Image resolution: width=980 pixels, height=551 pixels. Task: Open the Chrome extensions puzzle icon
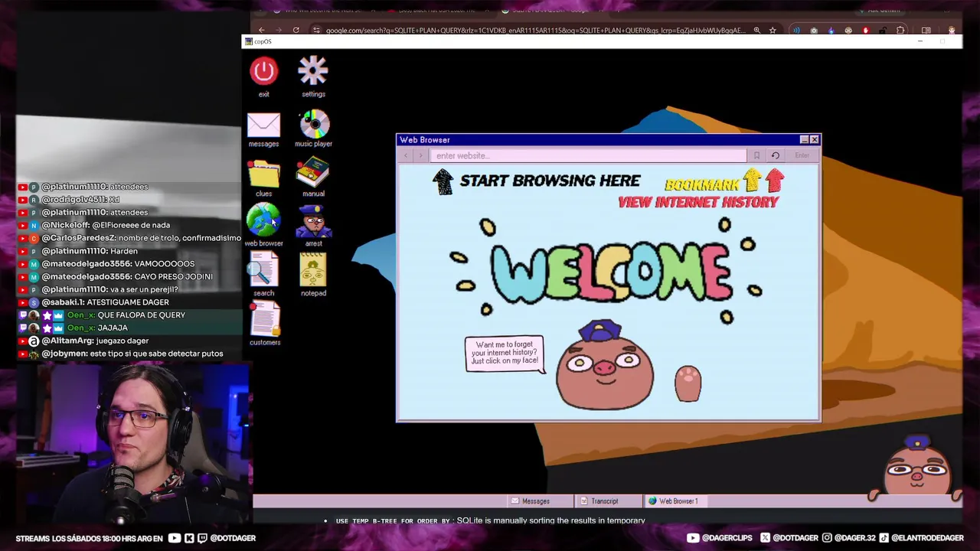click(900, 31)
